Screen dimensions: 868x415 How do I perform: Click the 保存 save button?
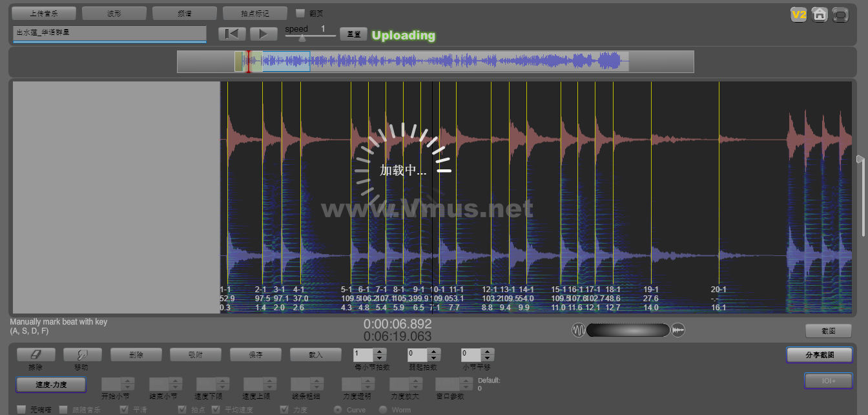click(x=255, y=354)
